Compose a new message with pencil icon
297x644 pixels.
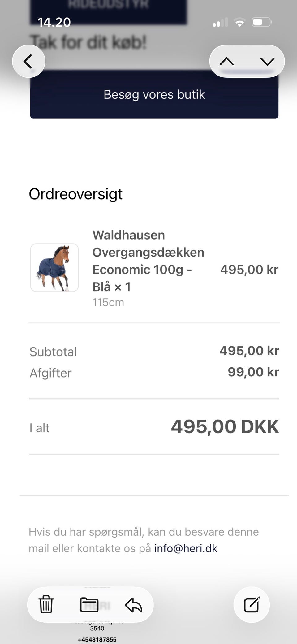(252, 604)
